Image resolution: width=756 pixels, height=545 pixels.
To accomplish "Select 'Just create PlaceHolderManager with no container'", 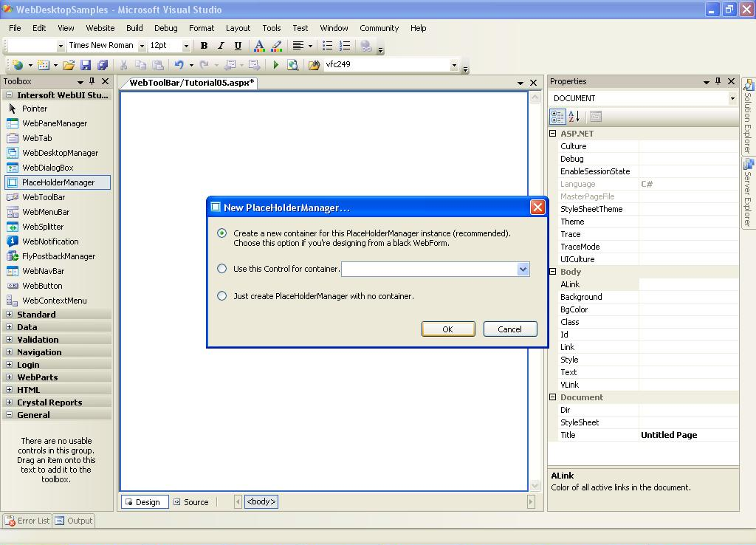I will [x=222, y=296].
